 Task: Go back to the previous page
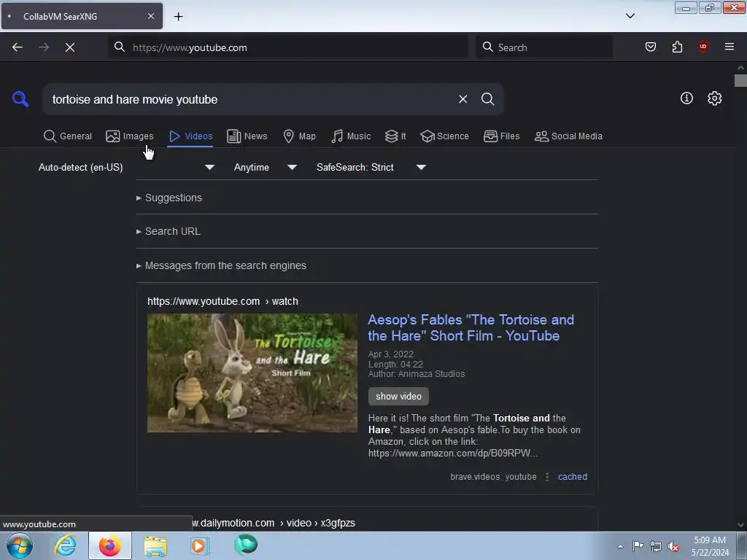(18, 47)
